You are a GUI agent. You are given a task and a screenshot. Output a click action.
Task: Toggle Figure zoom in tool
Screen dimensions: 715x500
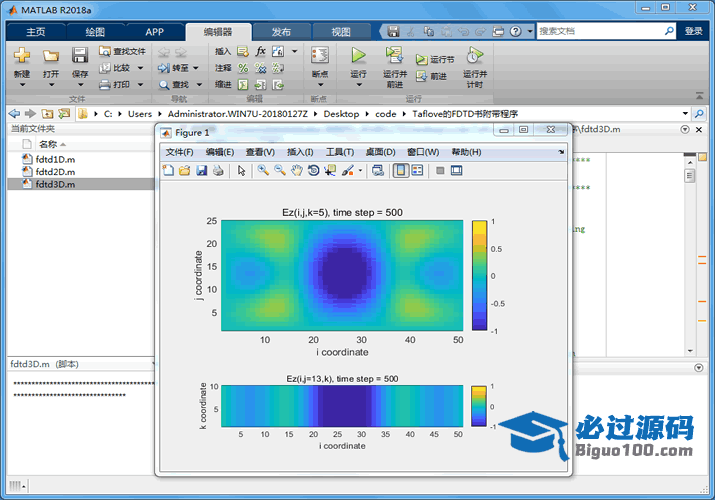click(x=263, y=170)
